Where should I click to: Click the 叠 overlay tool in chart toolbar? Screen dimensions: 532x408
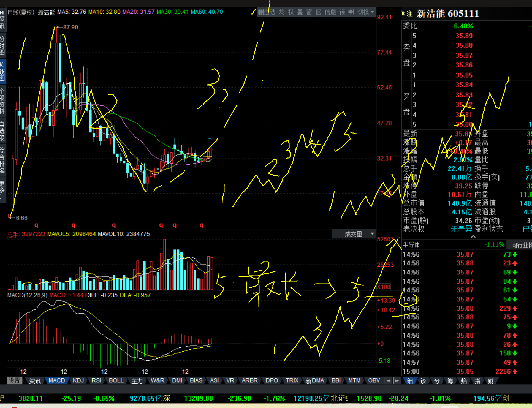300,12
